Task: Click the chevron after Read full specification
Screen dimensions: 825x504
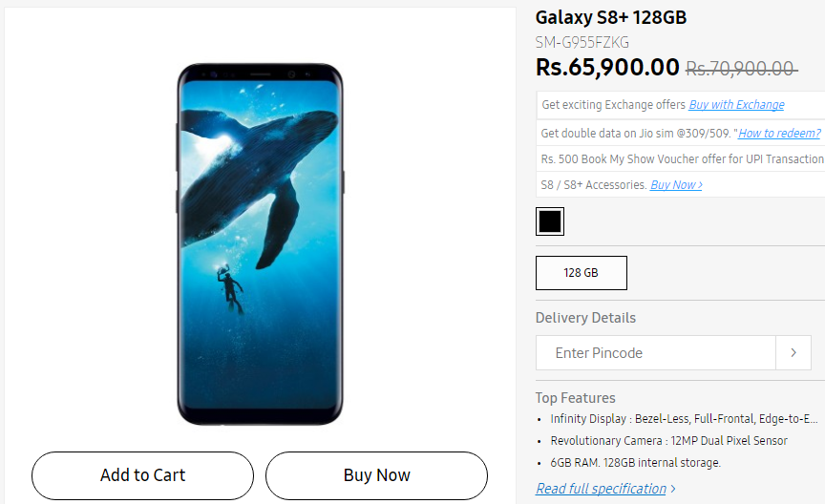Action: [672, 490]
